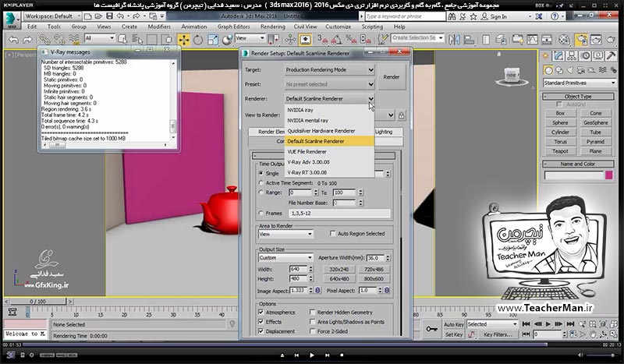Click the Select and Link tool
The height and width of the screenshot is (364, 624).
coord(44,40)
